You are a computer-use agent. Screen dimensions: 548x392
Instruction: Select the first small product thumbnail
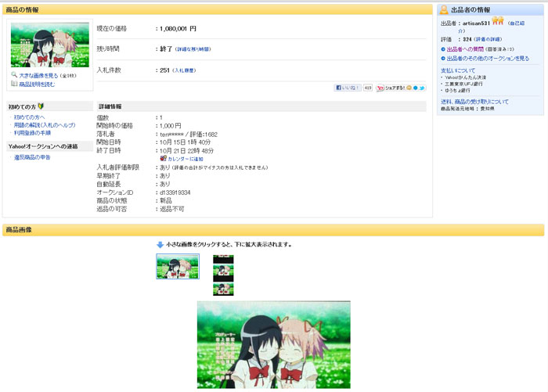tap(178, 266)
